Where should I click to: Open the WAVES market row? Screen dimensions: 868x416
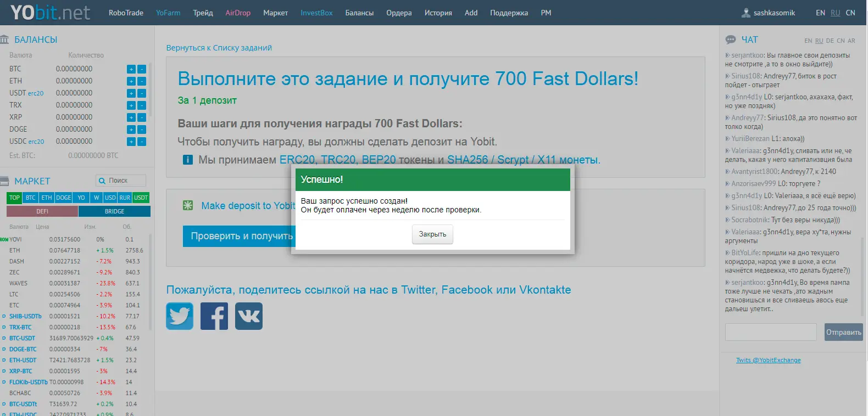[x=76, y=283]
